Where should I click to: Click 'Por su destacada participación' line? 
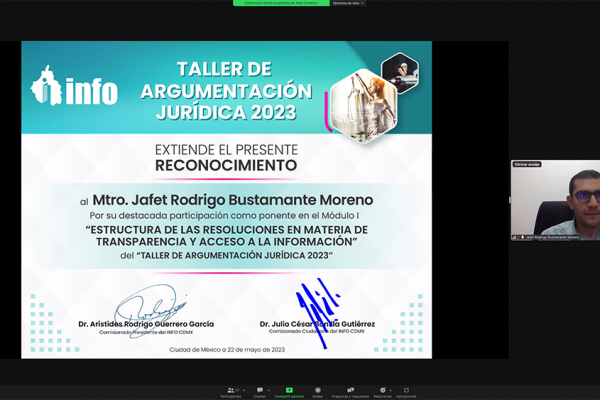point(224,216)
